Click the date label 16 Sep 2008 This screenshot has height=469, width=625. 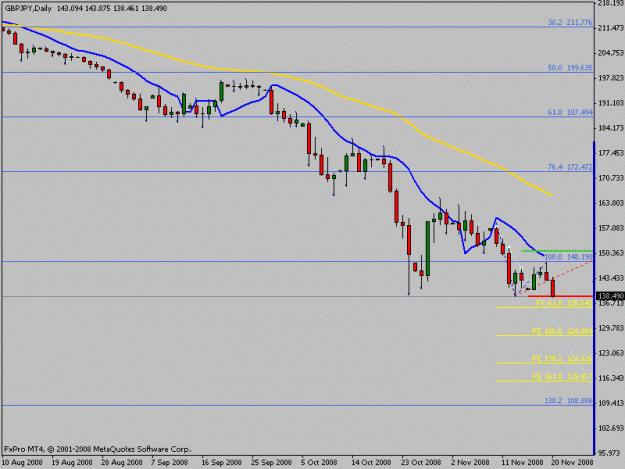(222, 462)
